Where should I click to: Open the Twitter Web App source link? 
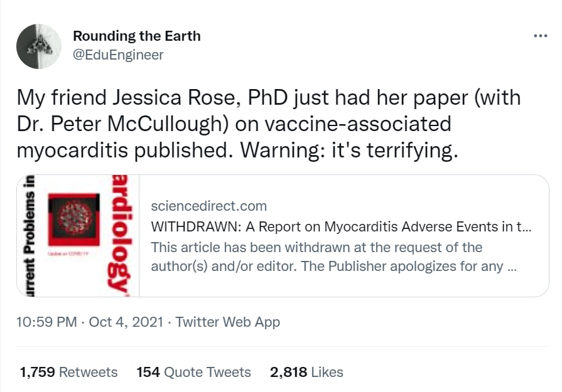227,322
